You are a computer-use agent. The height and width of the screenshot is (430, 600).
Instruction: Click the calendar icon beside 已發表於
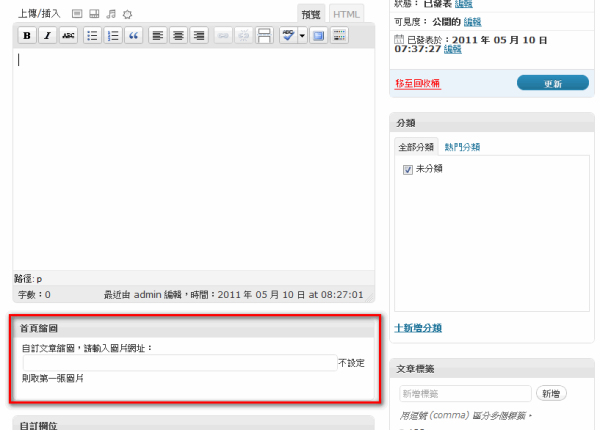coord(399,39)
